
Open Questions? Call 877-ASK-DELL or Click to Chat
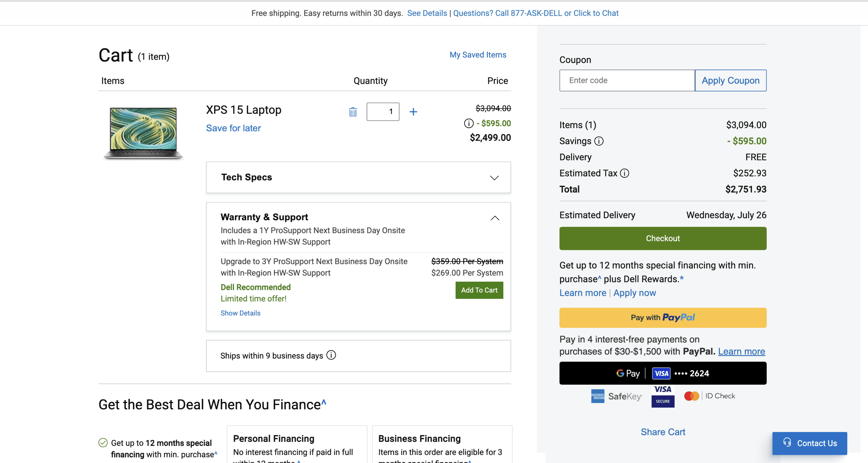(x=536, y=13)
